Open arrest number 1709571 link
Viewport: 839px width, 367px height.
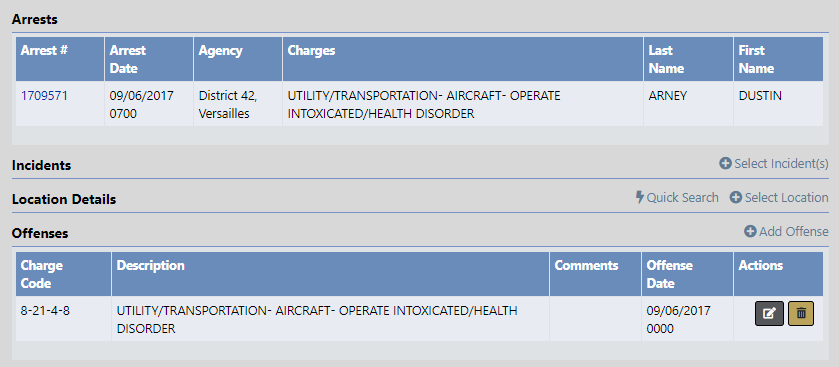click(x=44, y=96)
